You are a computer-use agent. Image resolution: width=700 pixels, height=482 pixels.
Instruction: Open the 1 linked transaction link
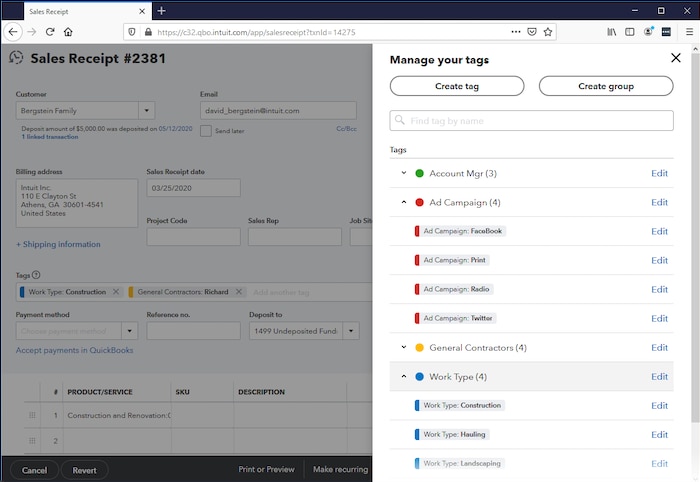coord(50,137)
